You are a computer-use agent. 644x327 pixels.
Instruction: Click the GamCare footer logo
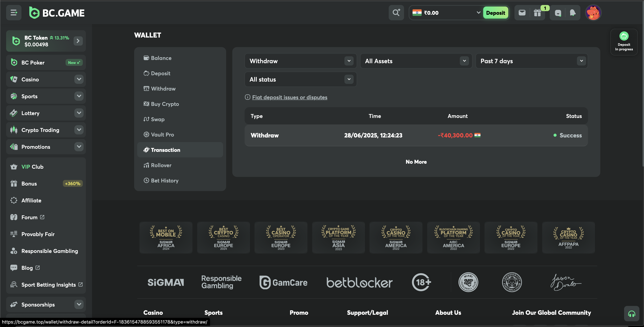coord(283,283)
